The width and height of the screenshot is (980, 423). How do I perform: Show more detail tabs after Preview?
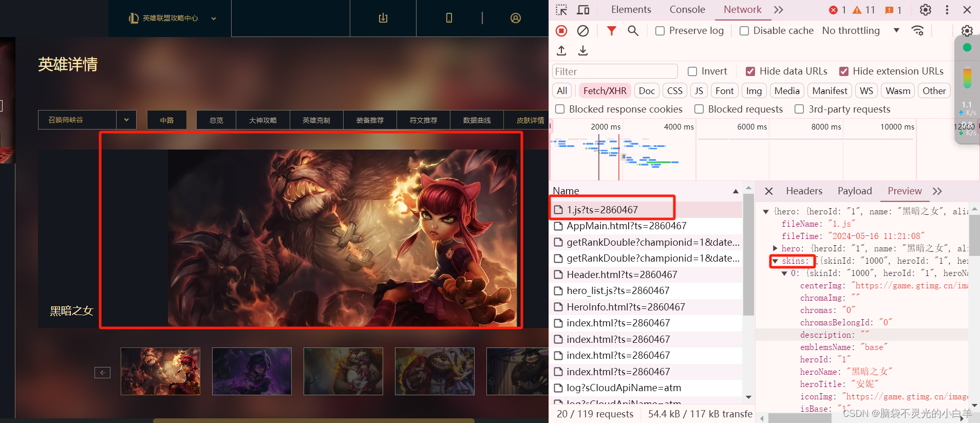(937, 191)
